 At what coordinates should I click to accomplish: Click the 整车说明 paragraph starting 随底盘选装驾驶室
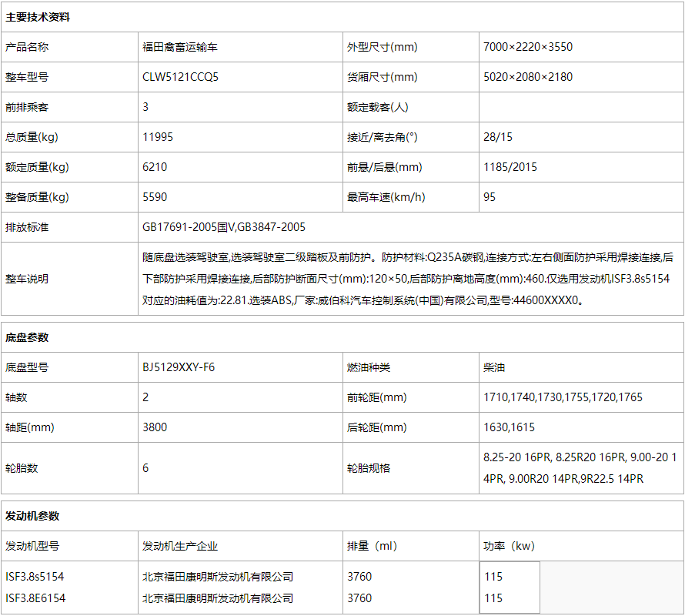(408, 279)
